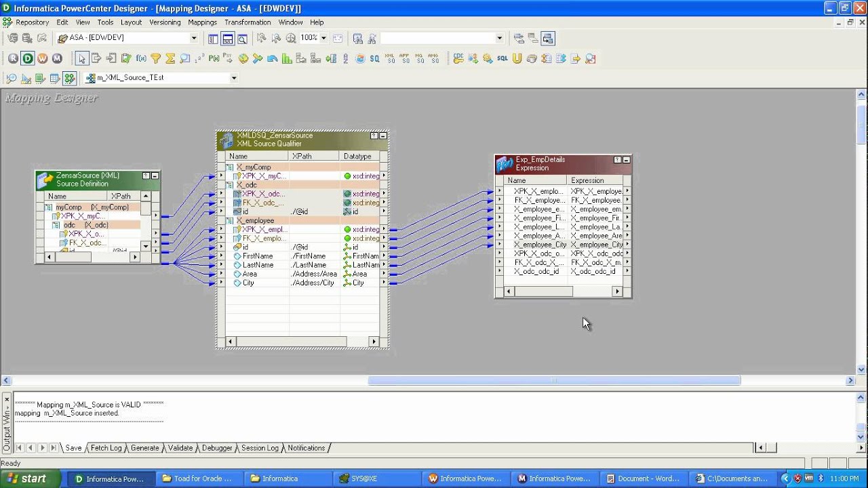The image size is (868, 488).
Task: Iconize the XMLDSQ_ZensarSource transformation
Action: [x=383, y=136]
